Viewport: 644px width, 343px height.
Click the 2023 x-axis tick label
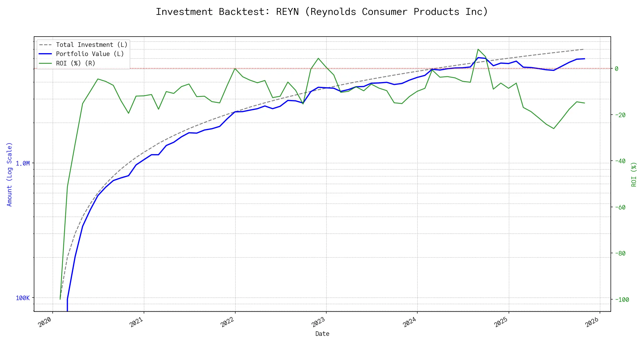point(318,322)
